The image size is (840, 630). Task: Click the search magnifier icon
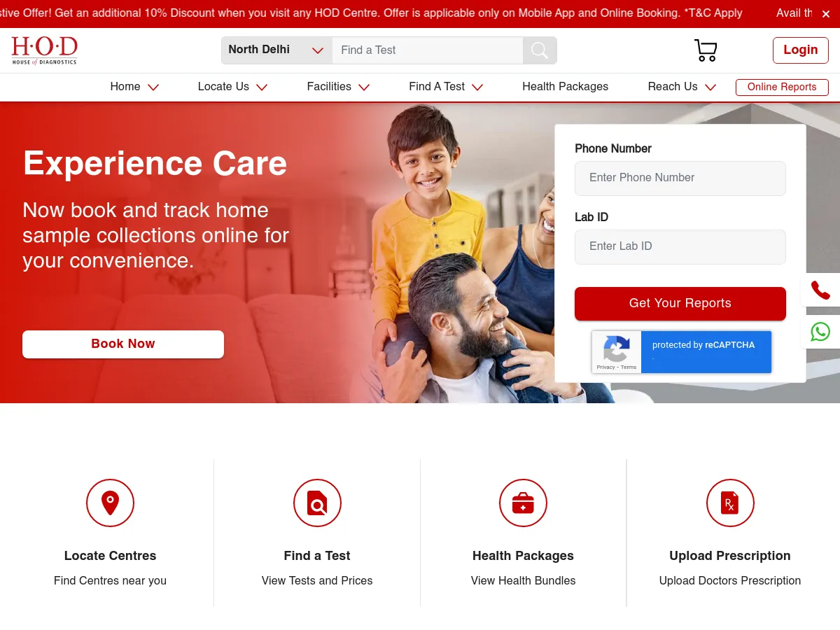tap(539, 50)
